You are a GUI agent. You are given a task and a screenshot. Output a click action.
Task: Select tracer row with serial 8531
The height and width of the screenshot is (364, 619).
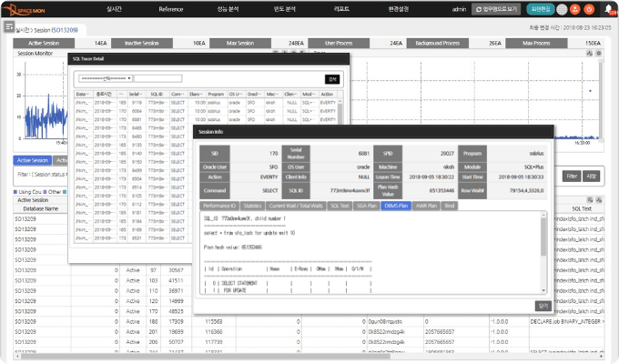pos(130,238)
